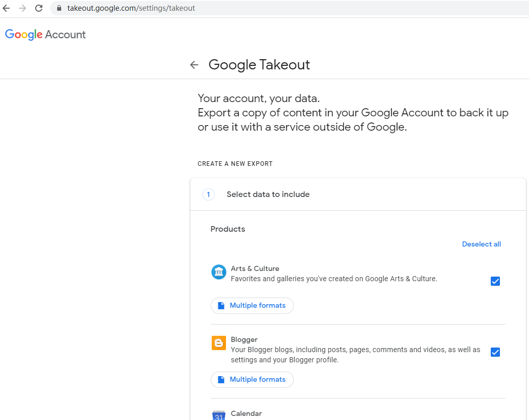Reload the page with the refresh icon
Screen dimensions: 529x420
pos(39,8)
